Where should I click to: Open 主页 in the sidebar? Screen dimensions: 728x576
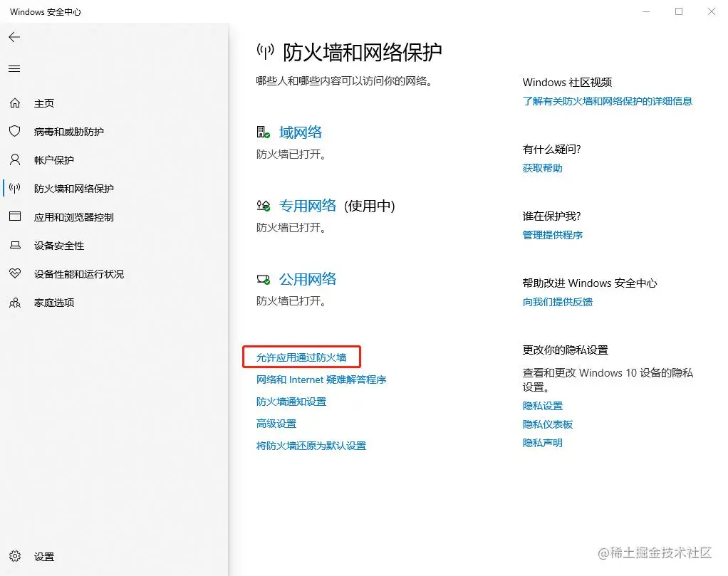(x=44, y=103)
